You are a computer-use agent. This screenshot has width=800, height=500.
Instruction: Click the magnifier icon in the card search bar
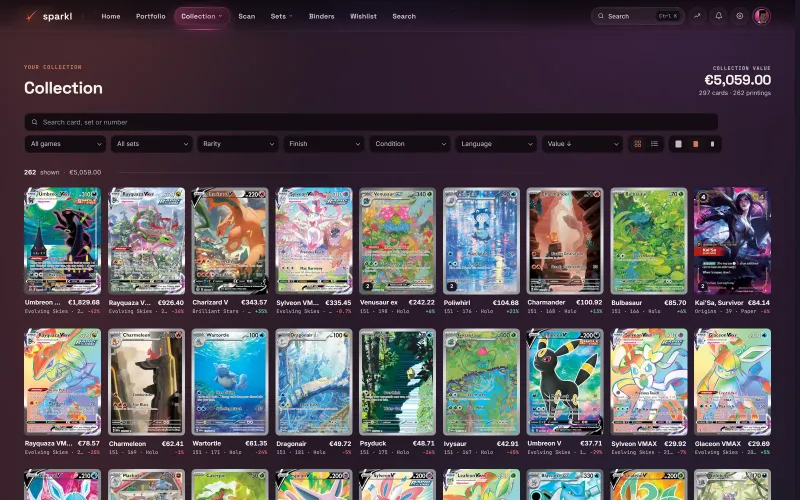[35, 122]
